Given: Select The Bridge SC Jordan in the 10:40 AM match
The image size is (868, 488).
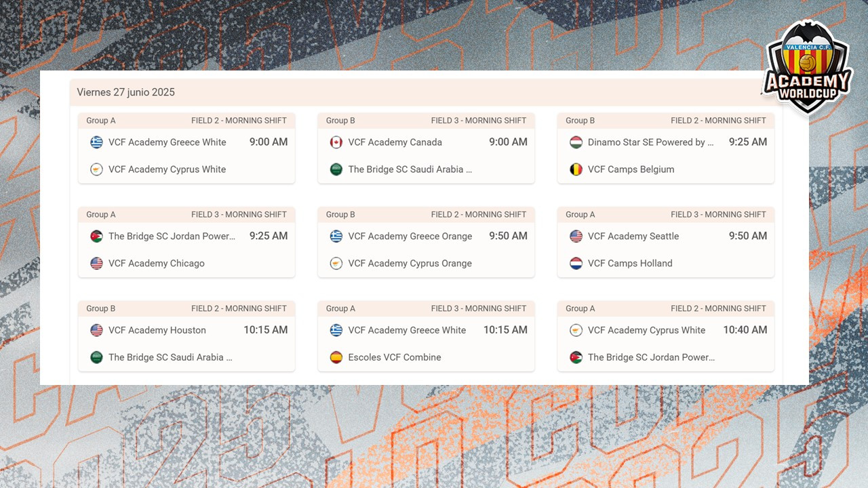Looking at the screenshot, I should coord(652,358).
